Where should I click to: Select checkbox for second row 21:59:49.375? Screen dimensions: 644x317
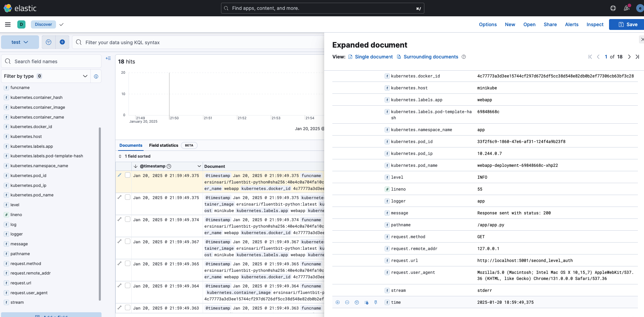click(128, 197)
